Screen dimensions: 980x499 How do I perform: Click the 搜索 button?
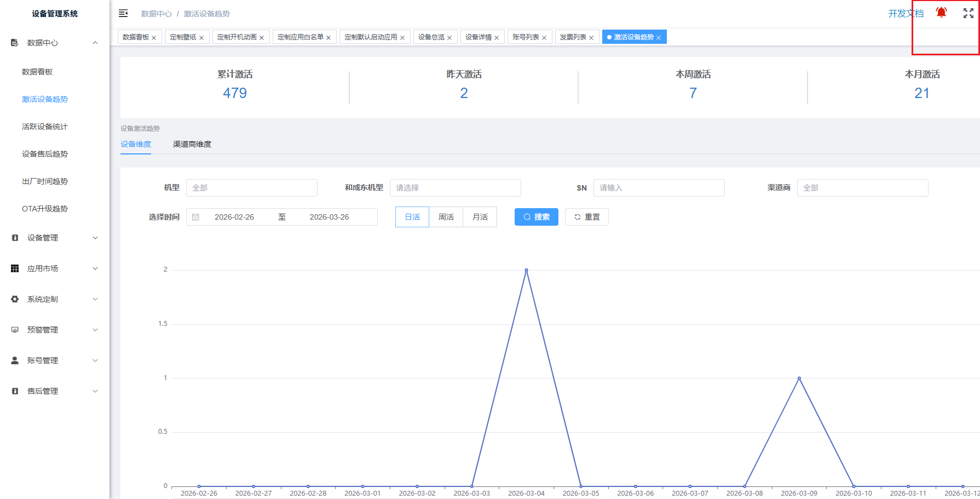coord(537,217)
